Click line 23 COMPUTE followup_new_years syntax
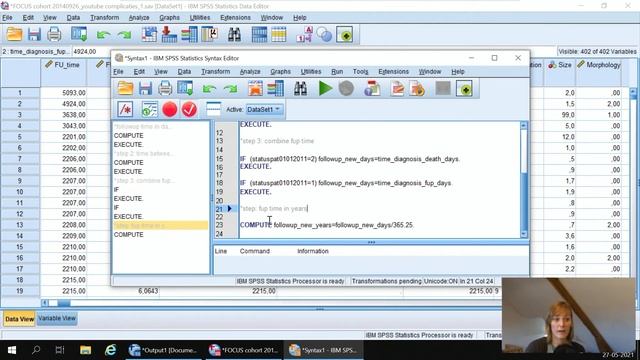 [x=327, y=225]
